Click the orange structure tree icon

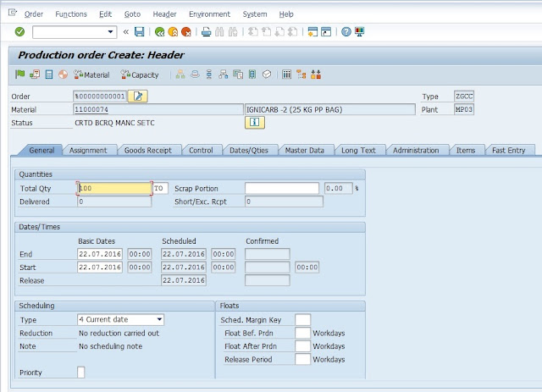(x=301, y=75)
